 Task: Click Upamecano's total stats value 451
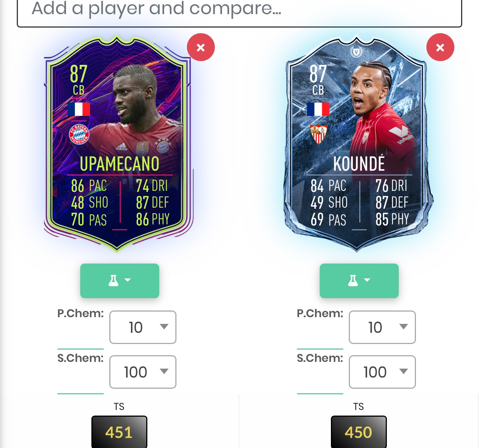tap(119, 432)
